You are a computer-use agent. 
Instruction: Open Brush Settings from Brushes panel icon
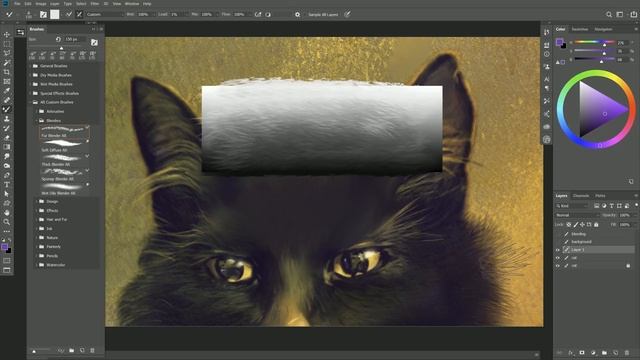[x=94, y=42]
